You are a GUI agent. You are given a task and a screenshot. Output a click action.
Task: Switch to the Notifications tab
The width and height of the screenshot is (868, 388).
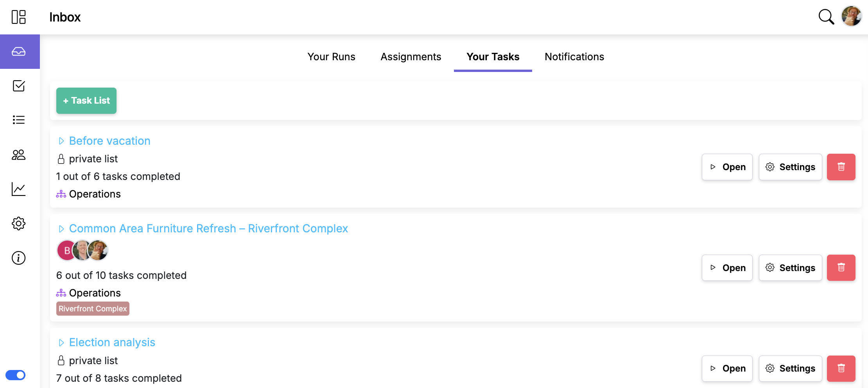(x=574, y=57)
